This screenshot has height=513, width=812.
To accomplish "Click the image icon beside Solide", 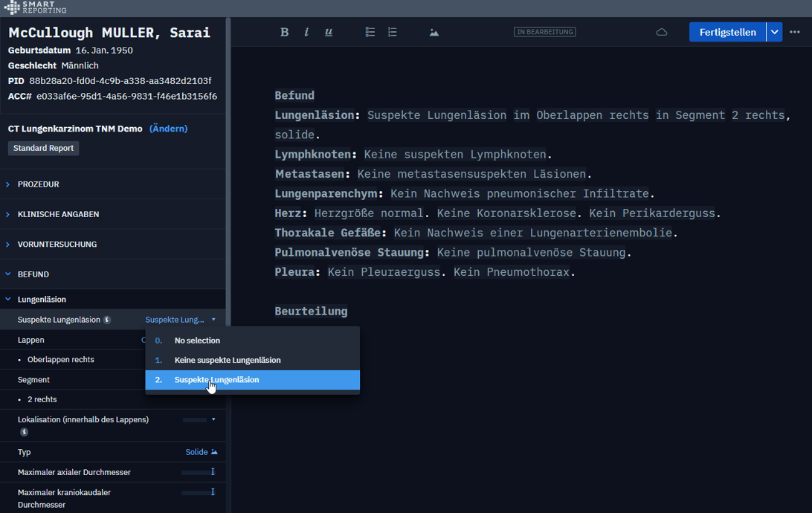I will (x=214, y=452).
